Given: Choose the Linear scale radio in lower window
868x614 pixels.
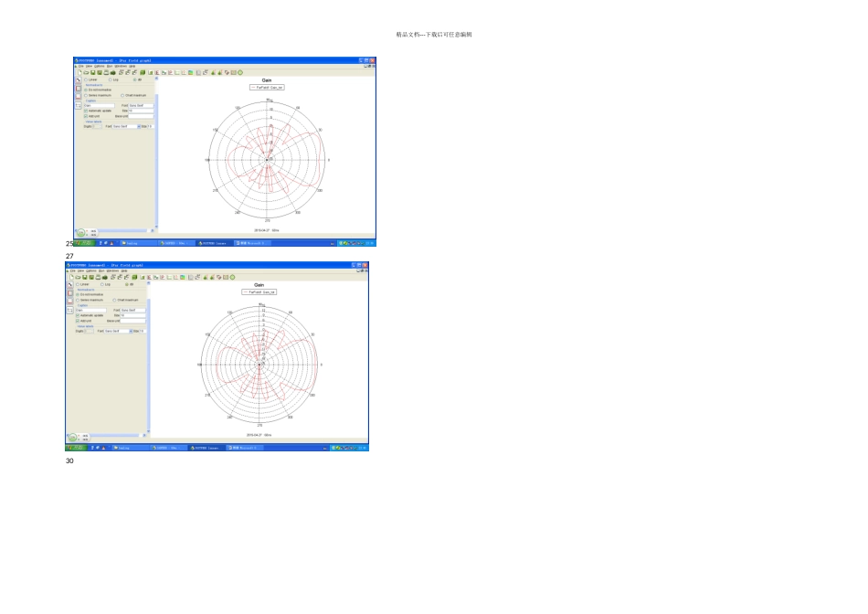Looking at the screenshot, I should [78, 284].
